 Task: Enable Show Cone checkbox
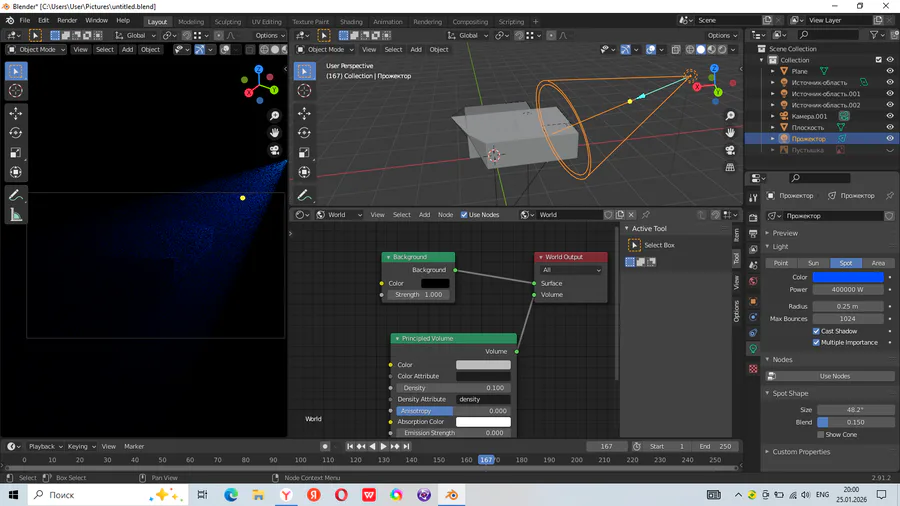(x=821, y=435)
